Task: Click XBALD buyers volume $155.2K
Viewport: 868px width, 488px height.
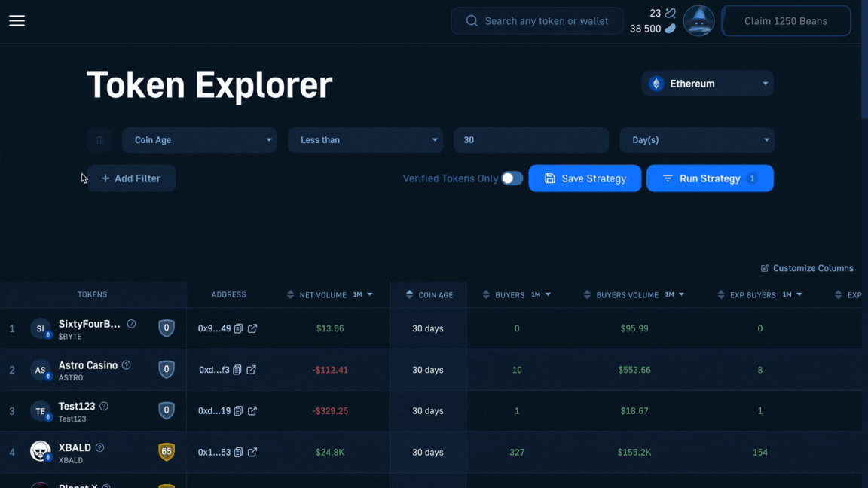Action: pos(634,453)
